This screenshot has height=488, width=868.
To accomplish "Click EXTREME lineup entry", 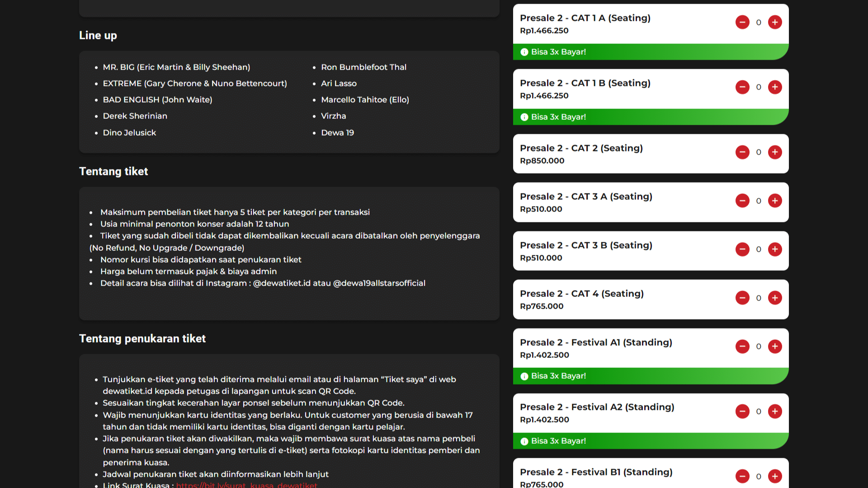I will pos(195,84).
